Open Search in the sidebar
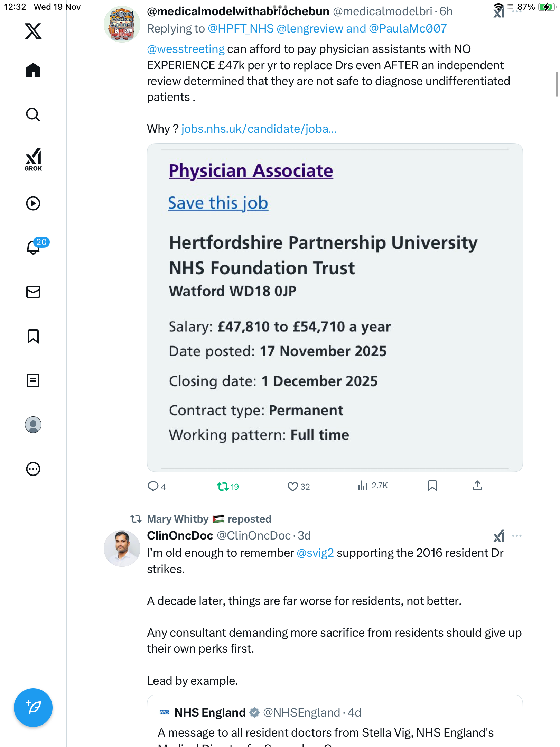The width and height of the screenshot is (560, 747). click(33, 115)
